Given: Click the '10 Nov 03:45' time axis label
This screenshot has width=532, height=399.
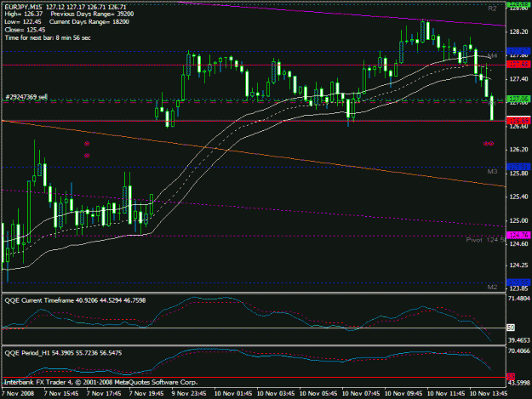Looking at the screenshot, I should [276, 394].
